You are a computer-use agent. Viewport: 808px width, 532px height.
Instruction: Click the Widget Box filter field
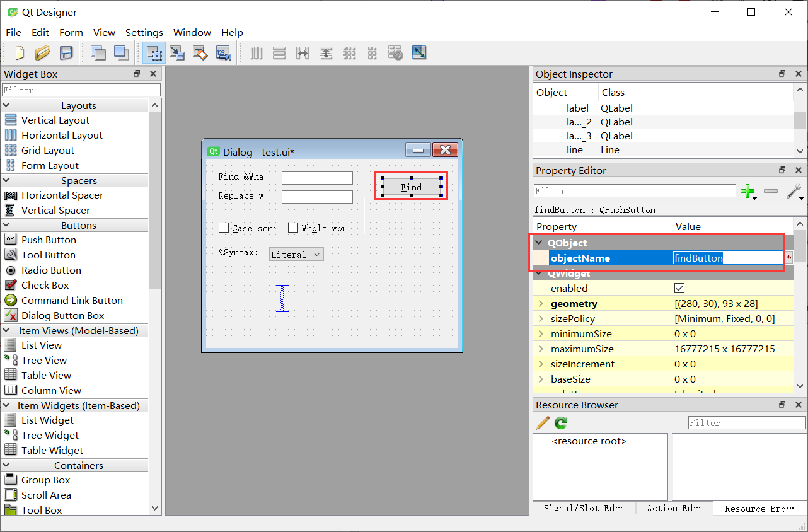81,90
